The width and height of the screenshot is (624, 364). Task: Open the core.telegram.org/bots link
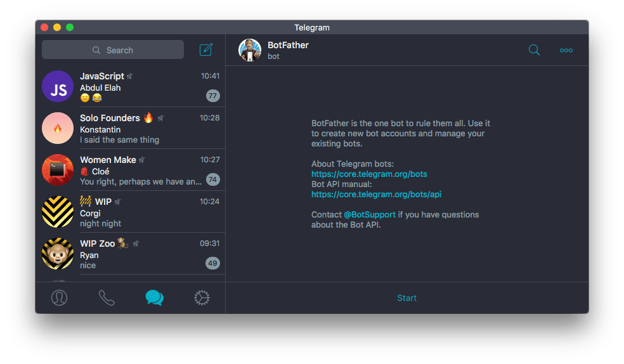click(x=369, y=174)
